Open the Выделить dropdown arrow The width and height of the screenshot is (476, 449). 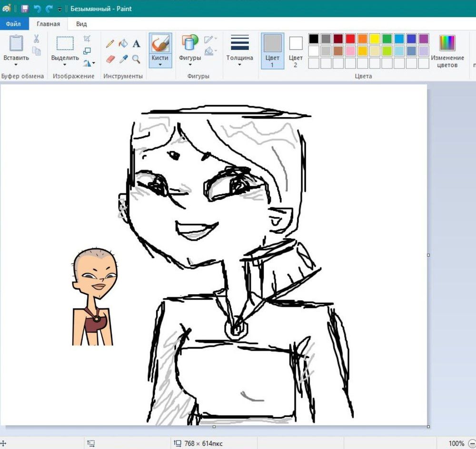click(65, 65)
